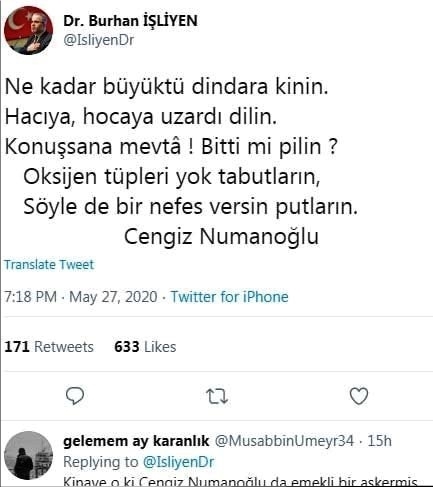This screenshot has height=487, width=433.
Task: Click Translate Tweet link
Action: pos(49,265)
